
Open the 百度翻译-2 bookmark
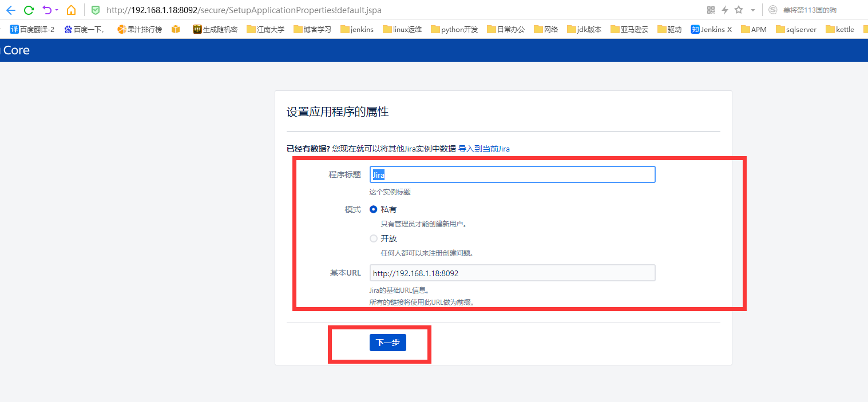point(32,29)
